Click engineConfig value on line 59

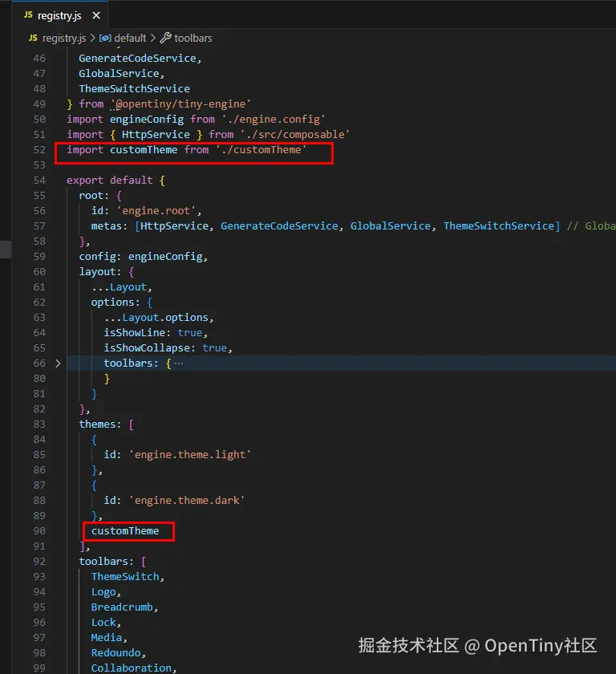(165, 257)
